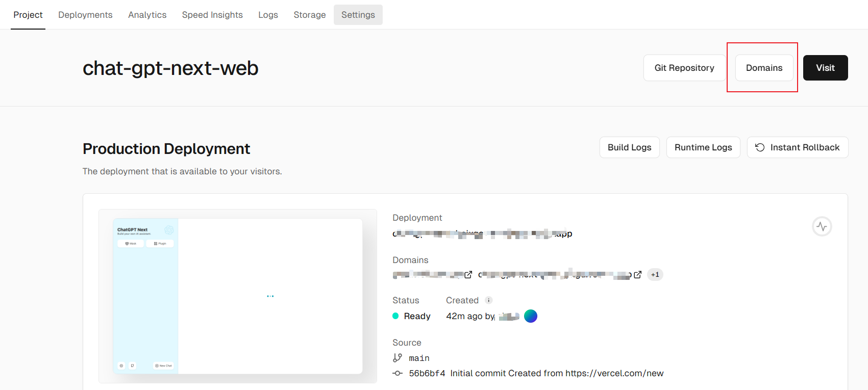The width and height of the screenshot is (868, 390).
Task: Switch to the Storage tab
Action: click(310, 15)
